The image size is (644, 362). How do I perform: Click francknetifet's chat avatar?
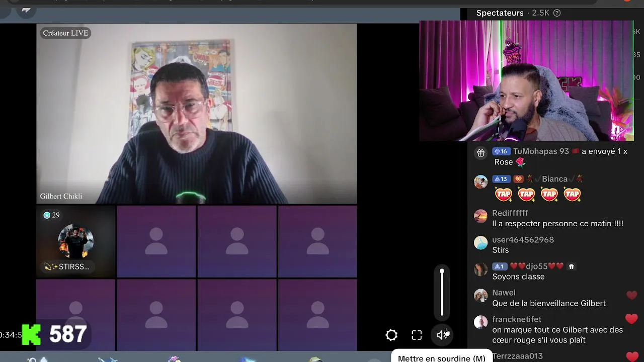tap(481, 322)
